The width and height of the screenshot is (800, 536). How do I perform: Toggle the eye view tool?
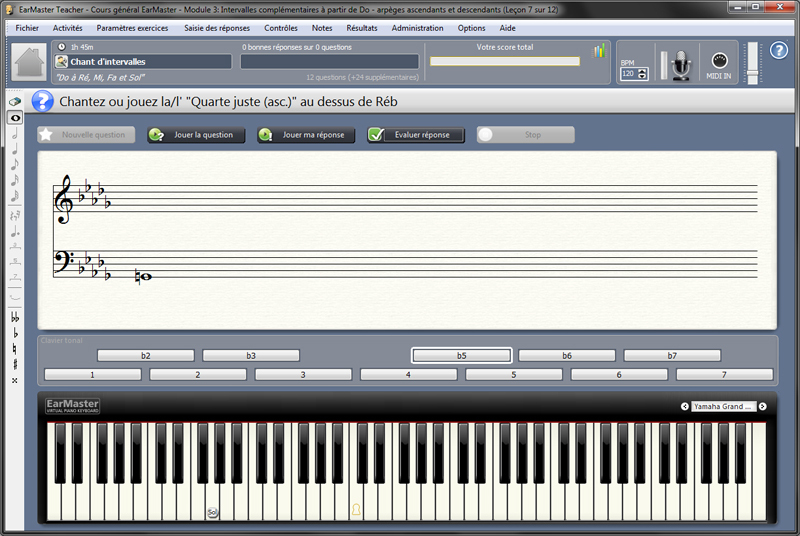tap(15, 118)
